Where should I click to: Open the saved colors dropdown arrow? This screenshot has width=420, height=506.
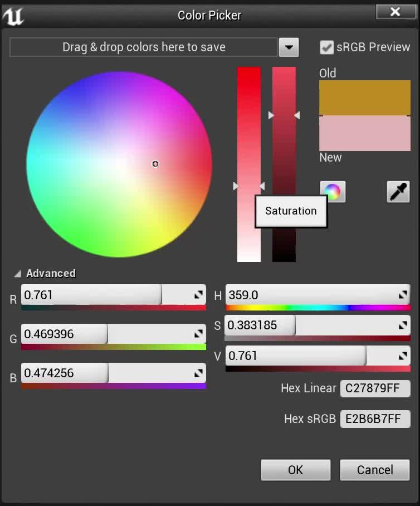[289, 47]
